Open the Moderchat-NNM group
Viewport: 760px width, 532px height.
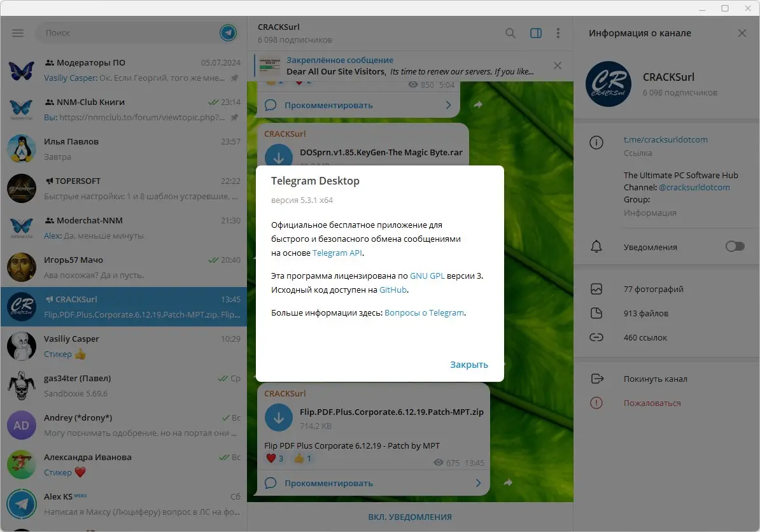[123, 228]
